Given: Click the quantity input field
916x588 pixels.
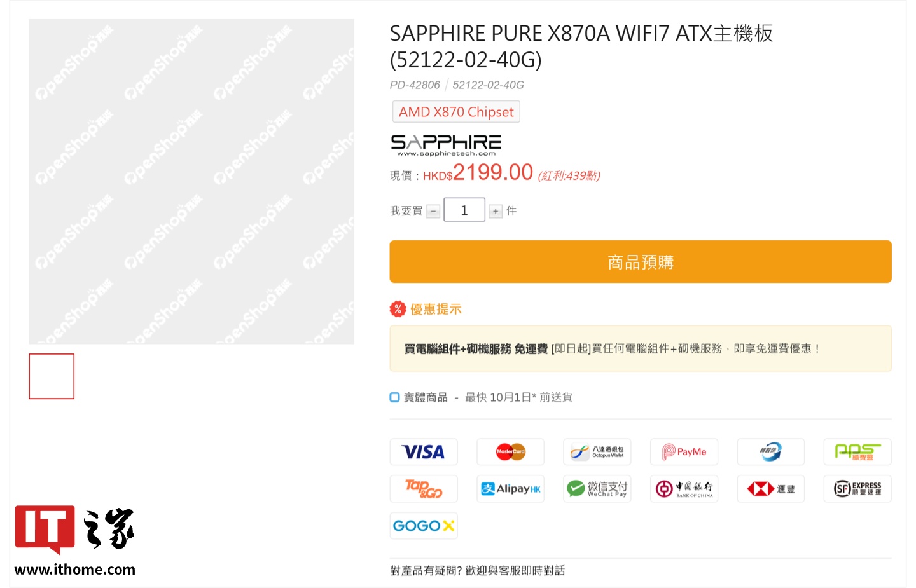Looking at the screenshot, I should pos(464,209).
